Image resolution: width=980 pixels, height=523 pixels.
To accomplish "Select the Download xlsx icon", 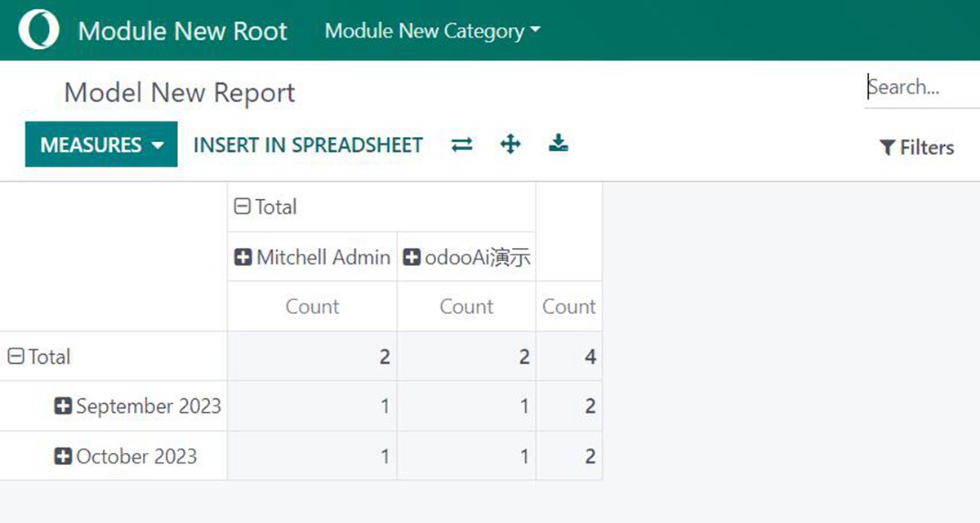I will click(559, 144).
